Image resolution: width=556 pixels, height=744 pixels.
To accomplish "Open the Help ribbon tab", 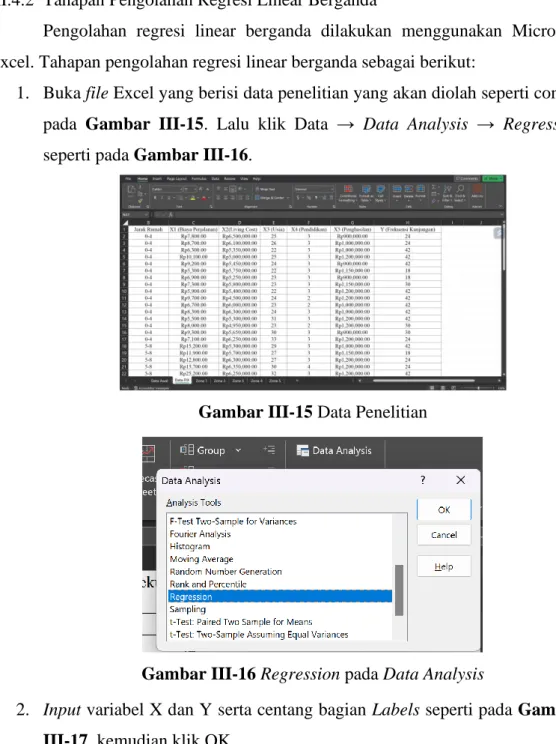I will (x=257, y=179).
